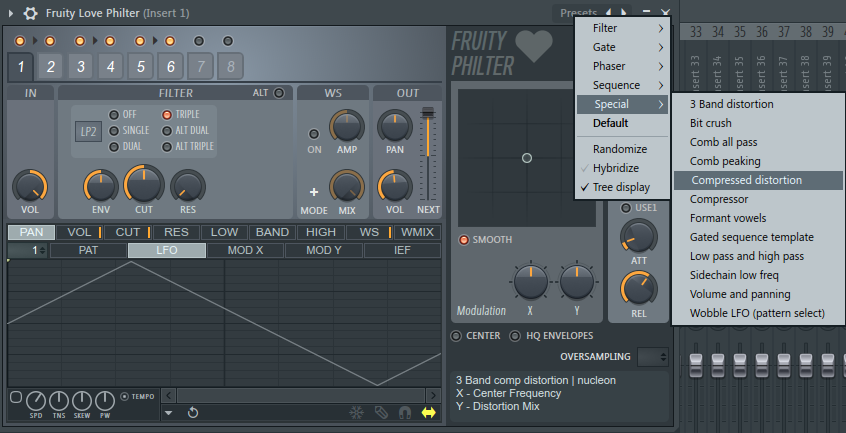This screenshot has height=433, width=846.
Task: Set filter mode to OFF
Action: click(114, 114)
